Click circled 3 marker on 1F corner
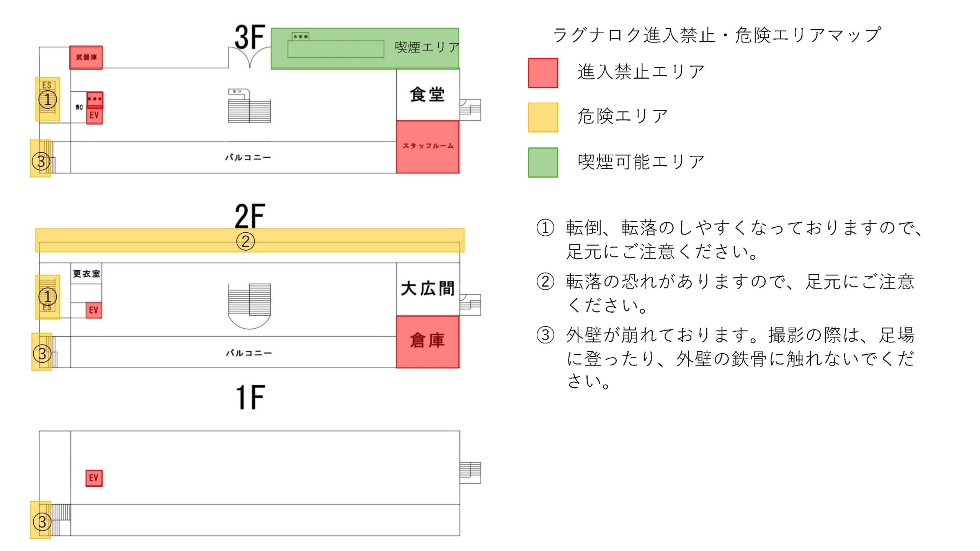This screenshot has height=551, width=980. pos(42,522)
